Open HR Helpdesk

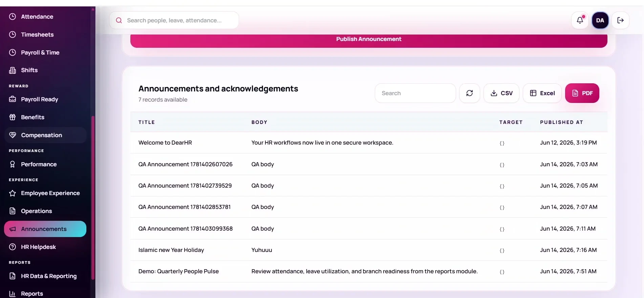[x=45, y=247]
